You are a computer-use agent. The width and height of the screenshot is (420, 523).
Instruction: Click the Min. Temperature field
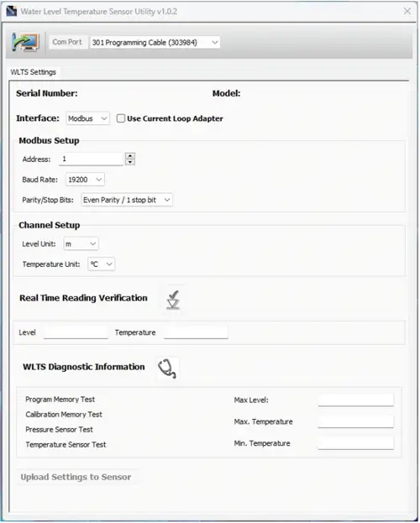(x=355, y=443)
